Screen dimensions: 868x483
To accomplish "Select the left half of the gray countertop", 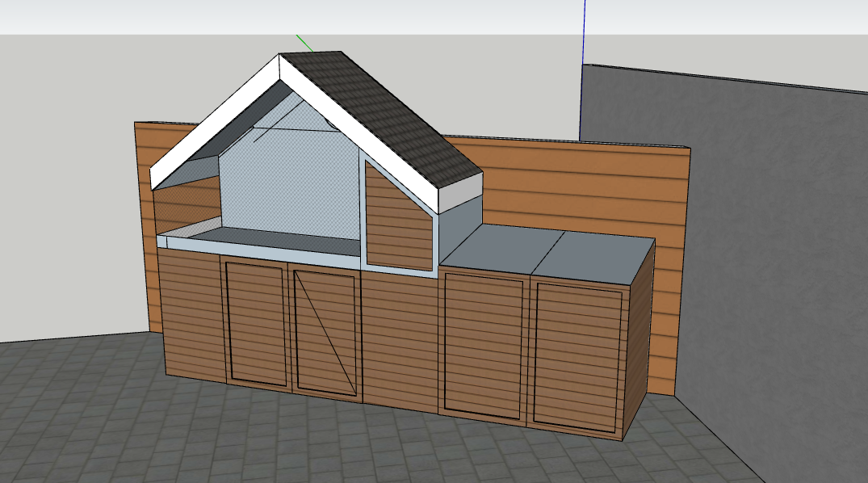I will click(x=501, y=248).
